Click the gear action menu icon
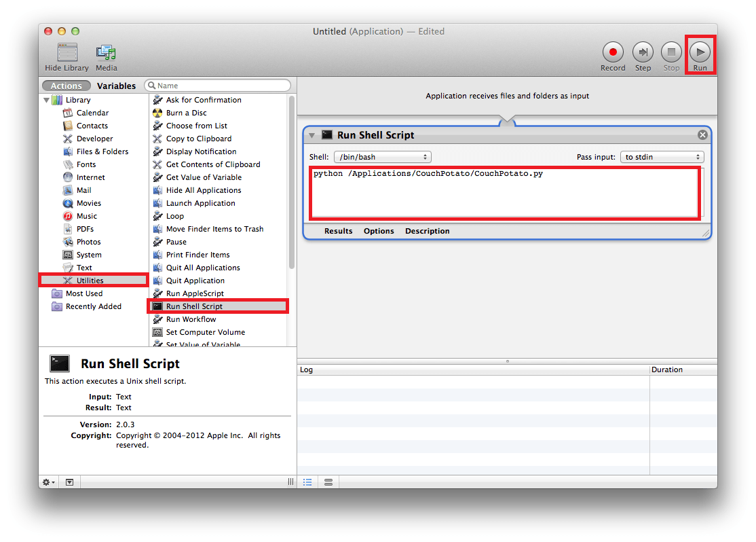 click(49, 482)
